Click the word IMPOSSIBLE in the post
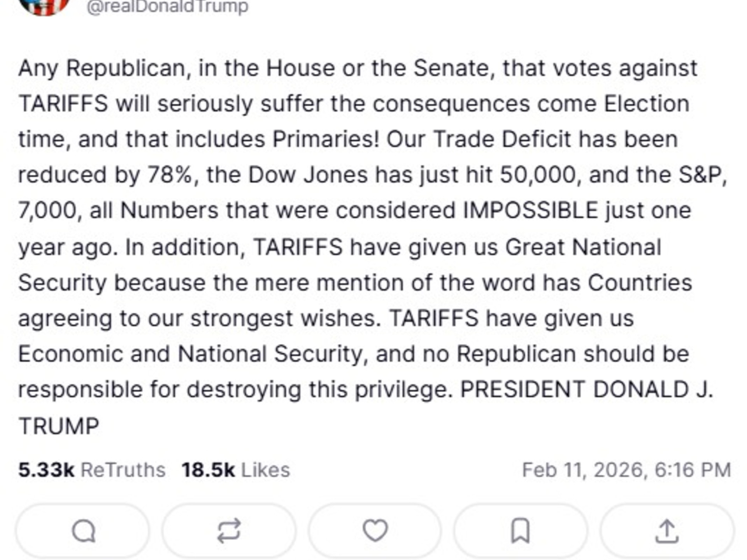The width and height of the screenshot is (747, 560). 531,211
